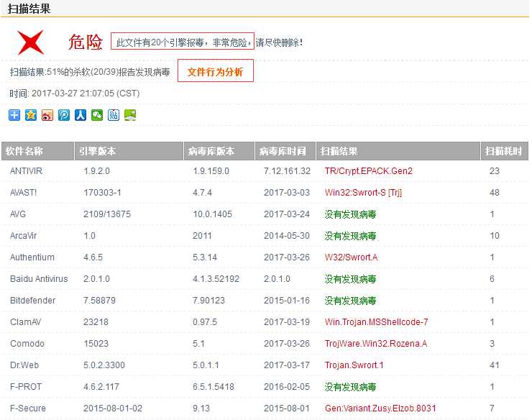Viewport: 532px width, 420px height.
Task: Click the 扫描结果 section title
Action: coord(29,8)
